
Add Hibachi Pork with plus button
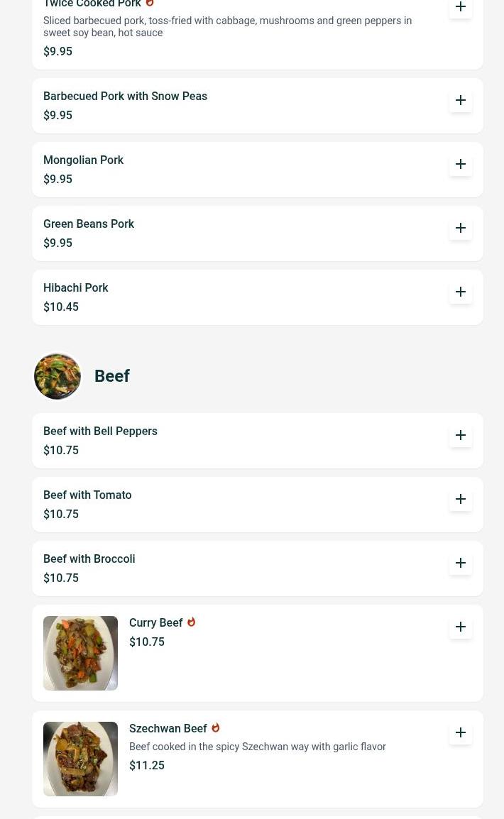tap(460, 292)
